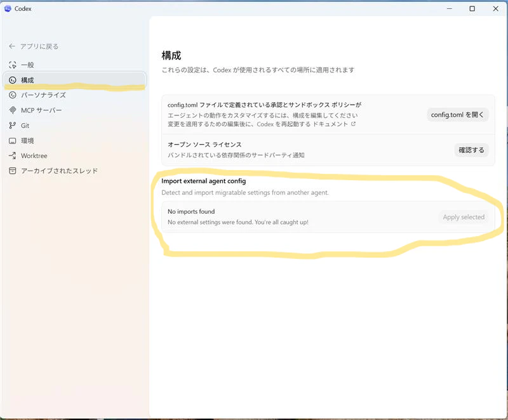508x420 pixels.
Task: Open アーカイブされたスレッド from the sidebar
Action: click(60, 170)
